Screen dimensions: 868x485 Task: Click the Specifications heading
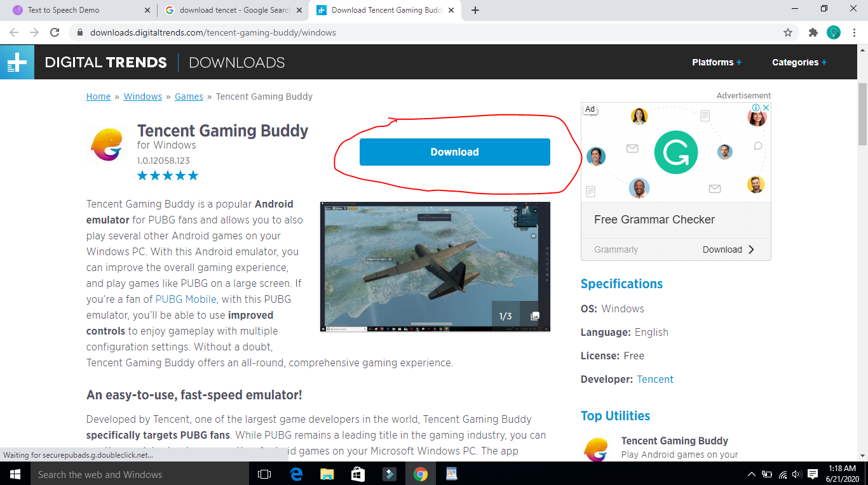coord(621,284)
